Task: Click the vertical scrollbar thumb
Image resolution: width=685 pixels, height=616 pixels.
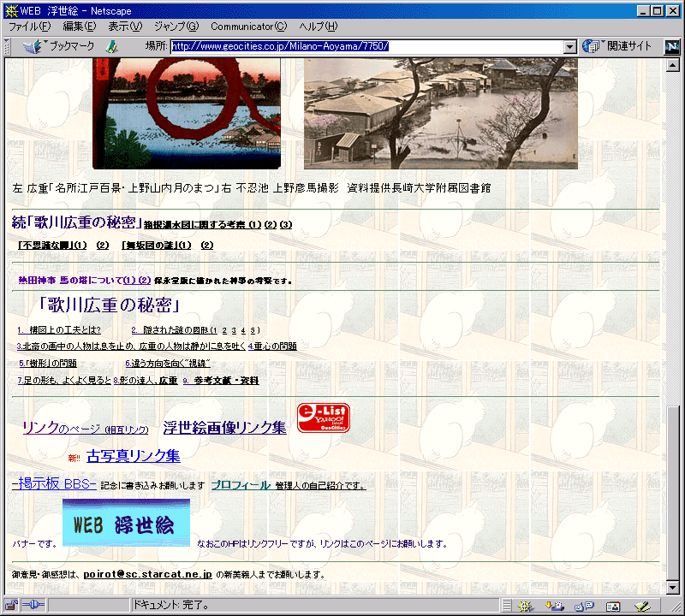Action: click(673, 494)
